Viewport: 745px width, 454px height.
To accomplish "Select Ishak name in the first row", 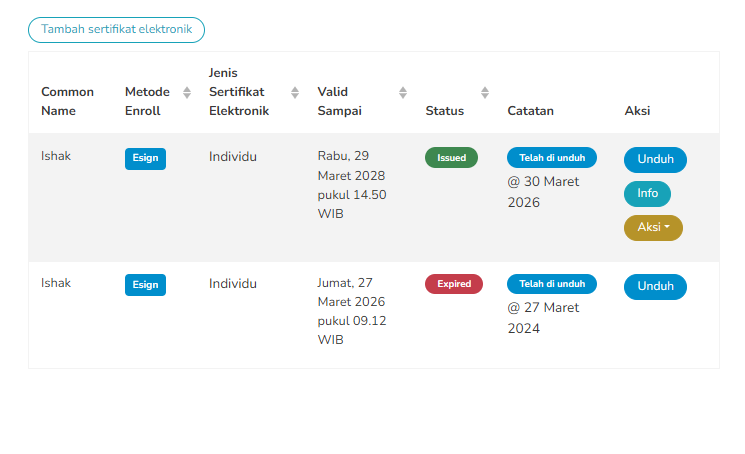I will click(56, 156).
